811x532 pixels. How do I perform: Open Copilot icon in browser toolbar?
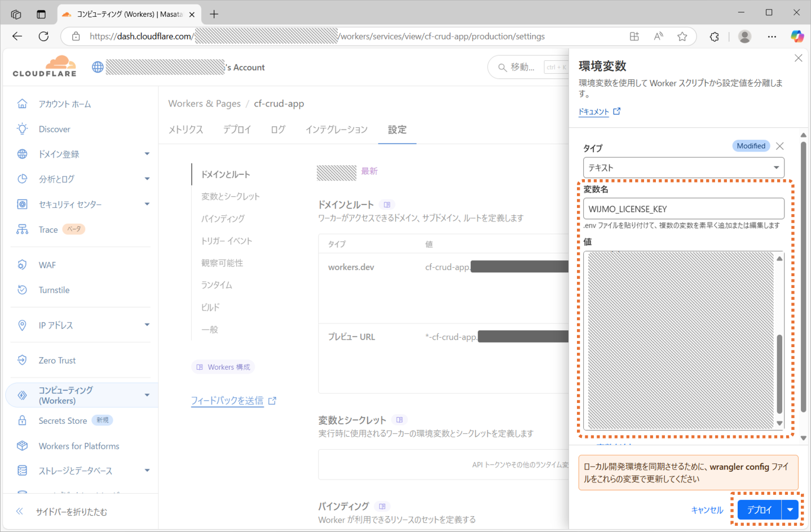tap(797, 37)
